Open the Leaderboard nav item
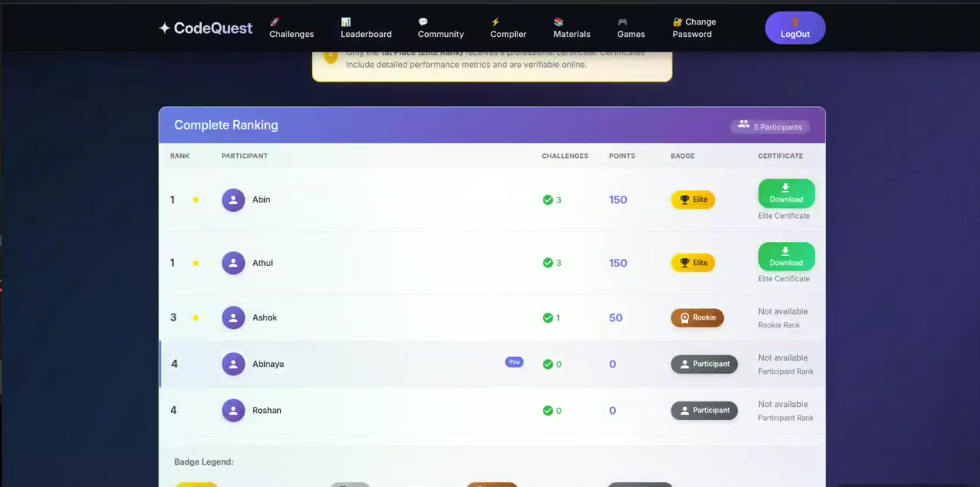The height and width of the screenshot is (487, 980). pos(366,28)
